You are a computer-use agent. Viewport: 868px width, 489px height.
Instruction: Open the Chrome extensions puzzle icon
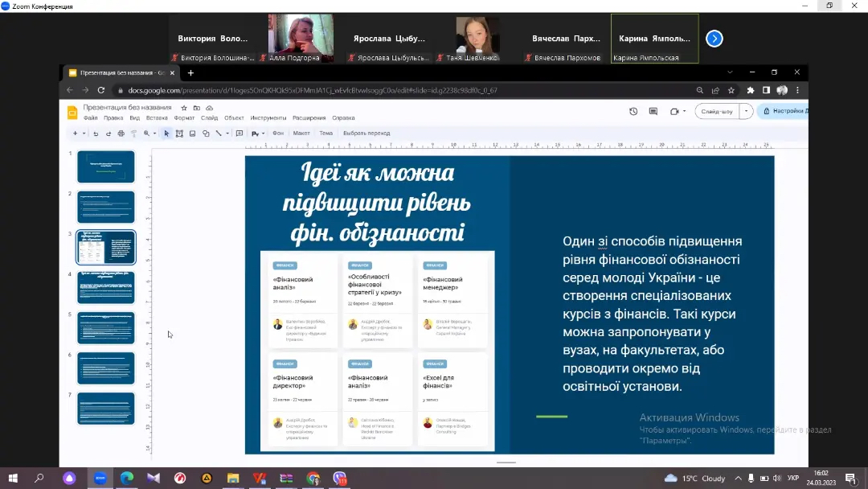(x=751, y=90)
